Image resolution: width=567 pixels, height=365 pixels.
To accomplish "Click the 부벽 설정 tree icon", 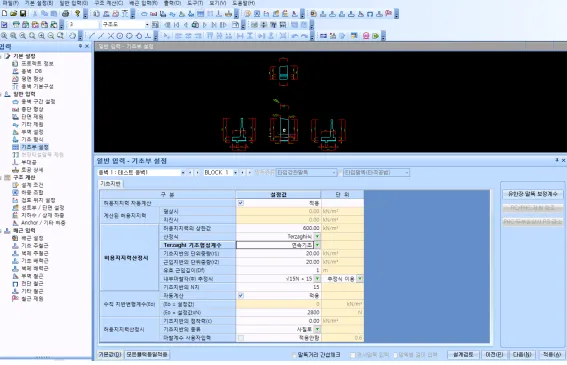I will pyautogui.click(x=15, y=132).
